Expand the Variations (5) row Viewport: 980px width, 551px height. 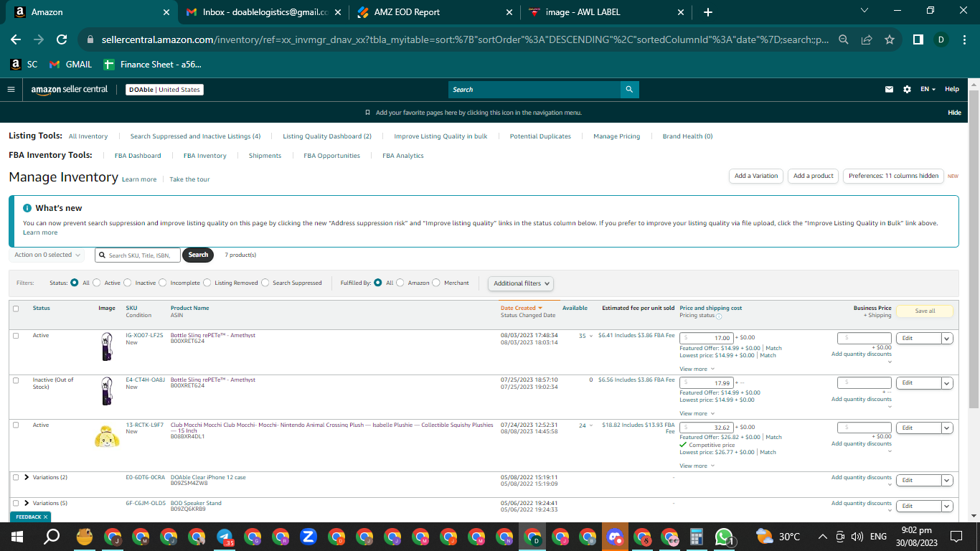[27, 504]
